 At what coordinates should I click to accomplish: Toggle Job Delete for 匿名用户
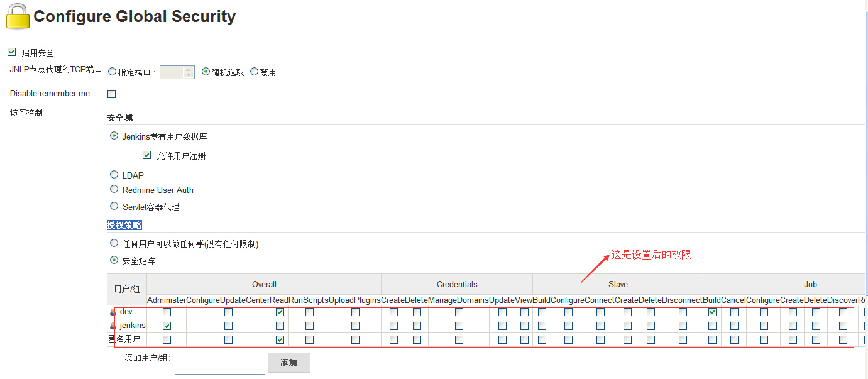pos(816,339)
